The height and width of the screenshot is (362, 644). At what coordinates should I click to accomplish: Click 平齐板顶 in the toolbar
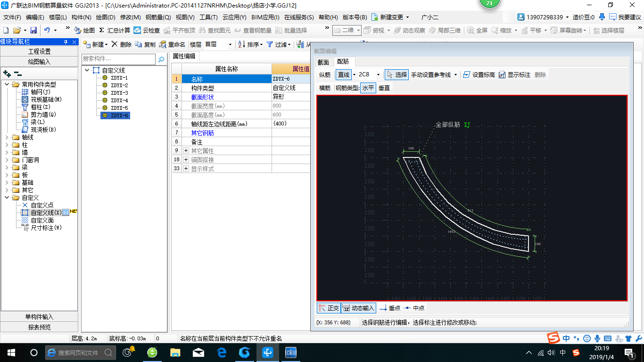179,30
